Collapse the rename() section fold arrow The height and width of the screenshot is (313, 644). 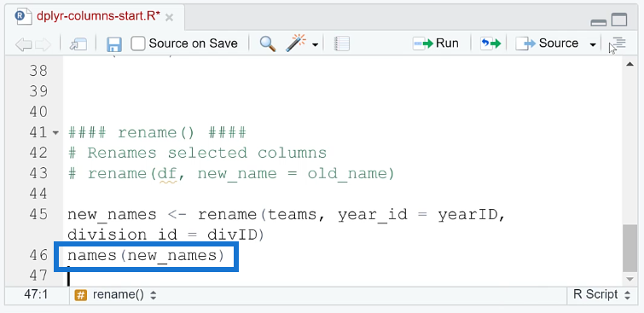click(x=55, y=133)
